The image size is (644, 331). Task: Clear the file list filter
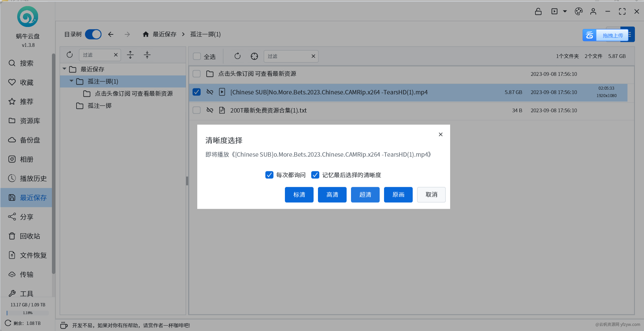pos(313,56)
